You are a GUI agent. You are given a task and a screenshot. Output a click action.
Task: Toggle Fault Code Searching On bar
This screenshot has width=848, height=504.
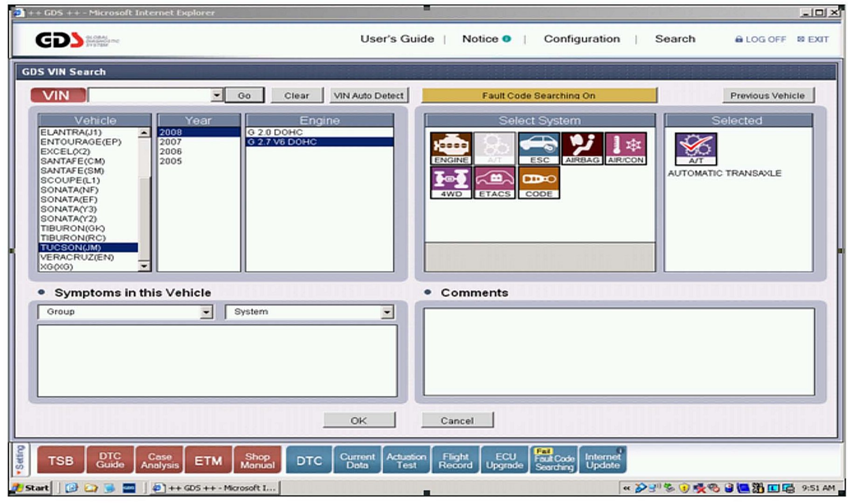pos(539,96)
